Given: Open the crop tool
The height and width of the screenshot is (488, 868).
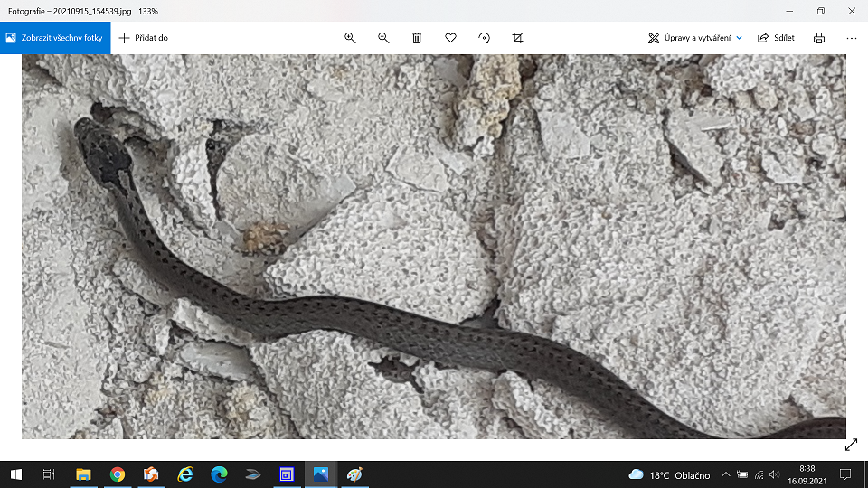Looking at the screenshot, I should (517, 38).
